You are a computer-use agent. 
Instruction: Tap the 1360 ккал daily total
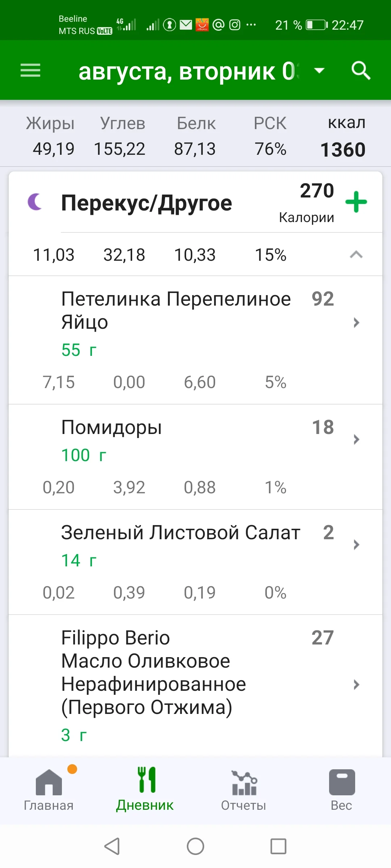[x=343, y=149]
